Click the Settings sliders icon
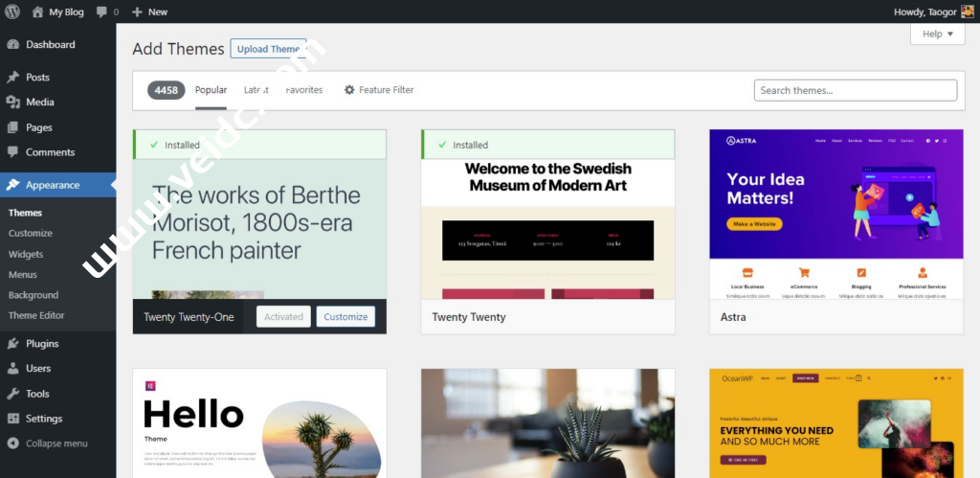The image size is (980, 478). coord(13,419)
